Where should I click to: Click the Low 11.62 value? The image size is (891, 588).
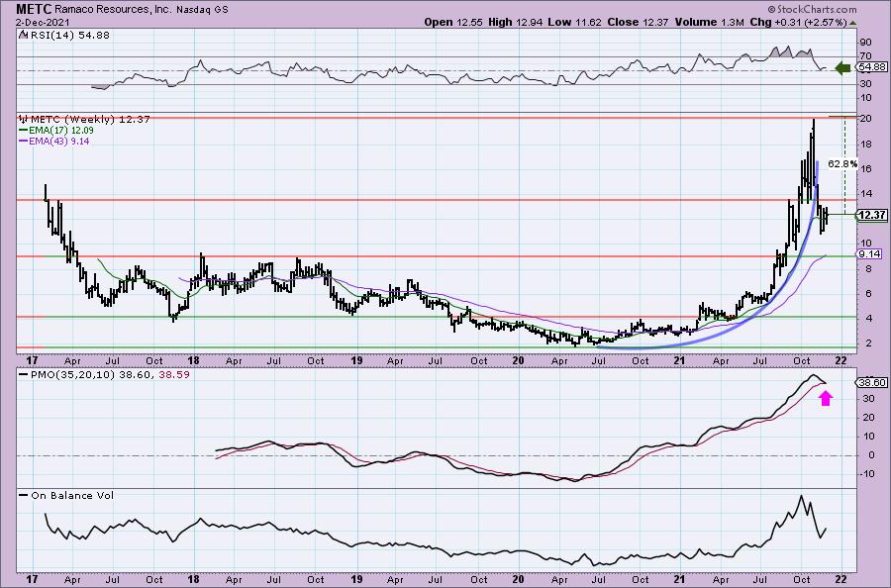575,23
